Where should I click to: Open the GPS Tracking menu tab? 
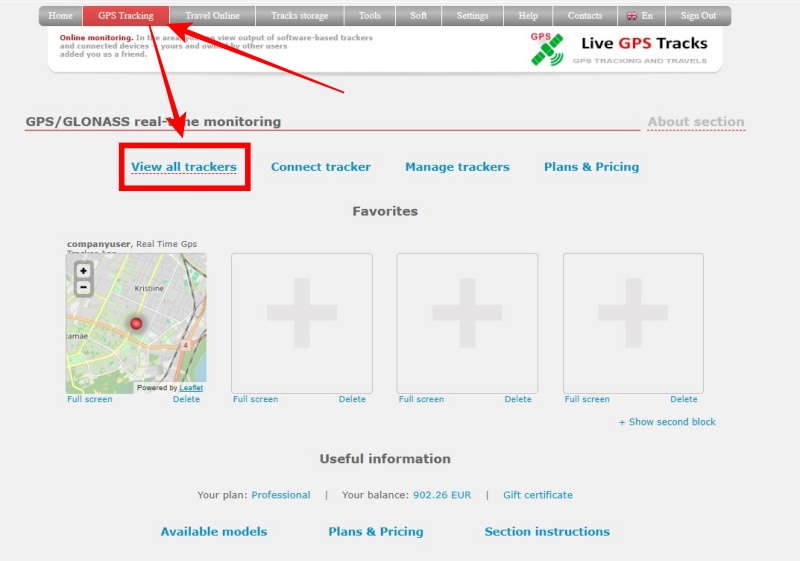(x=125, y=16)
